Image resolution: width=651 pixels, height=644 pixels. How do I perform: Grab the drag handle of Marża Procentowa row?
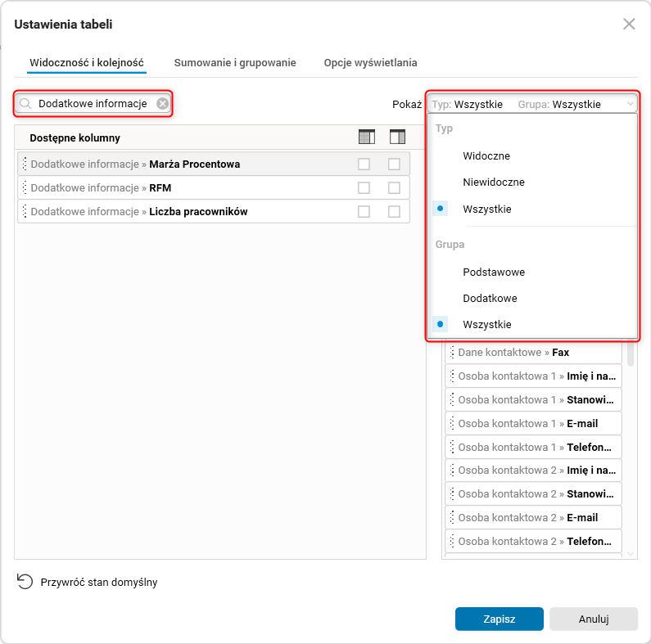(x=25, y=164)
